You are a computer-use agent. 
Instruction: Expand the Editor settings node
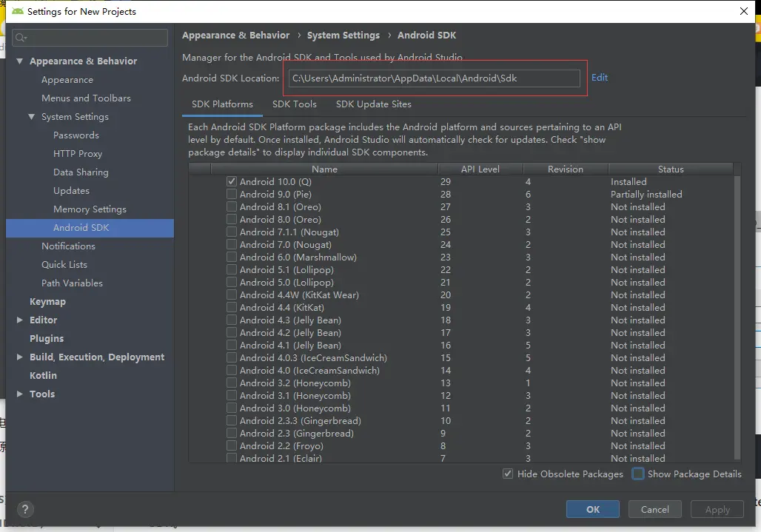[x=19, y=320]
